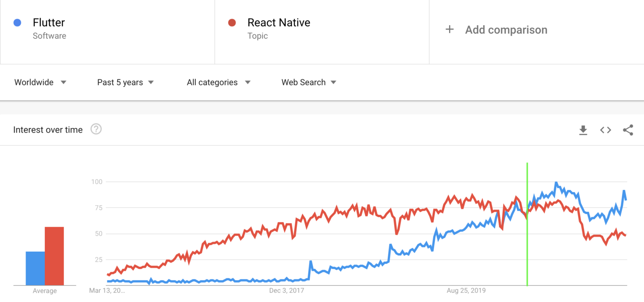
Task: Click the plus icon to add comparison
Action: [449, 30]
